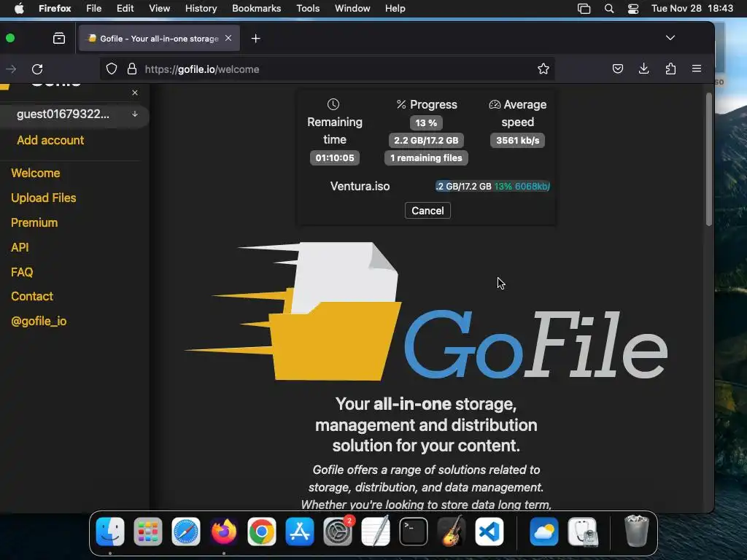
Task: Open the Help menu
Action: click(395, 9)
